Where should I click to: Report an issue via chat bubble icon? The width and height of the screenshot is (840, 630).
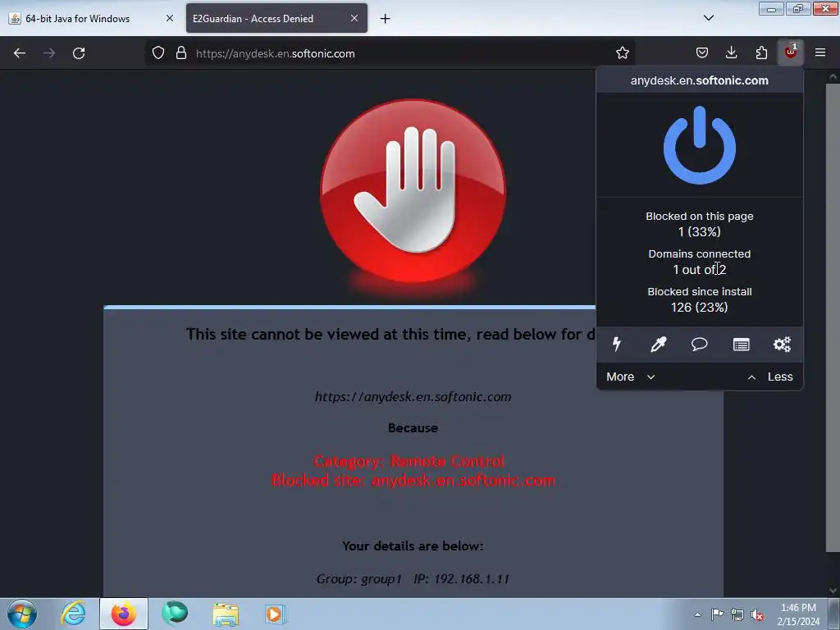[699, 344]
